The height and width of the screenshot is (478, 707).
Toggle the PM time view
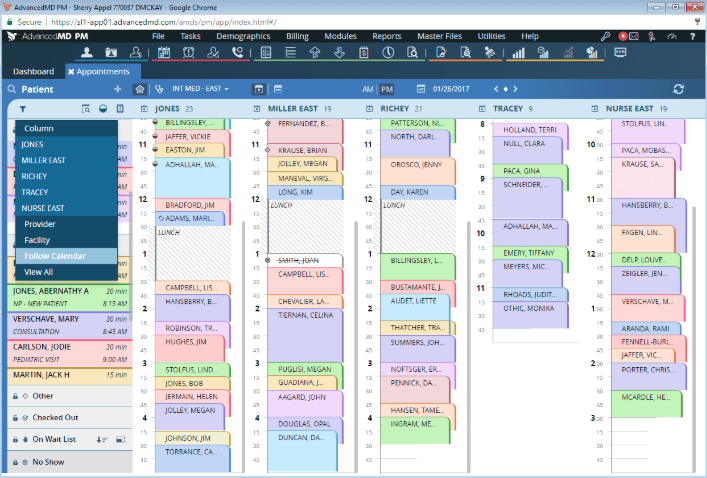click(x=387, y=89)
